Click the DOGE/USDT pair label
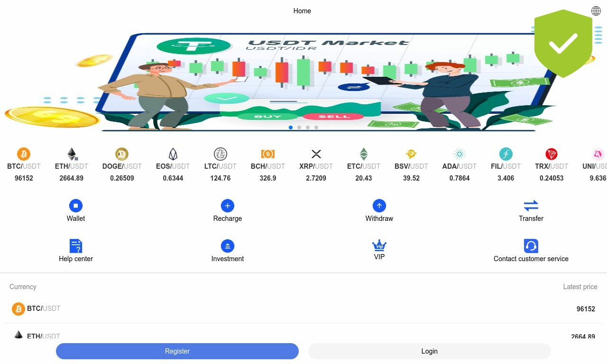 (x=122, y=166)
